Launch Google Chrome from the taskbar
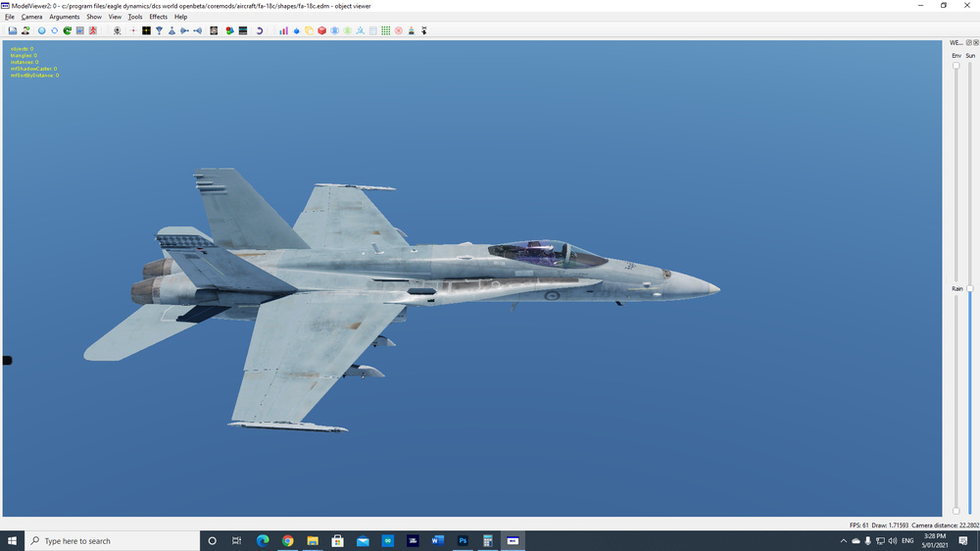The width and height of the screenshot is (980, 551). click(287, 541)
